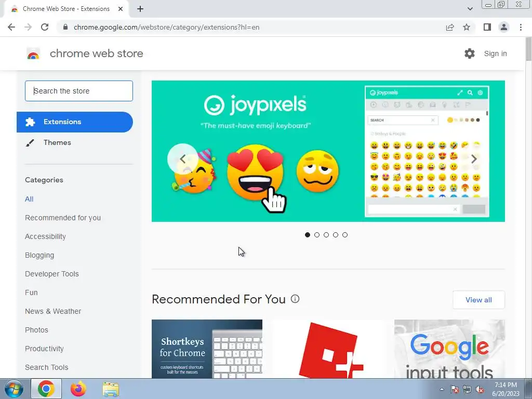
Task: Open the Shortkeys for Chrome card
Action: [x=207, y=349]
